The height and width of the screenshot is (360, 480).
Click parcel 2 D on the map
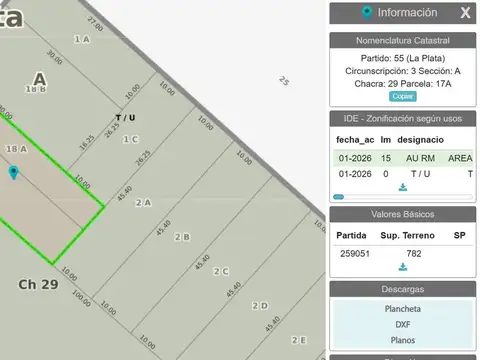(x=260, y=306)
